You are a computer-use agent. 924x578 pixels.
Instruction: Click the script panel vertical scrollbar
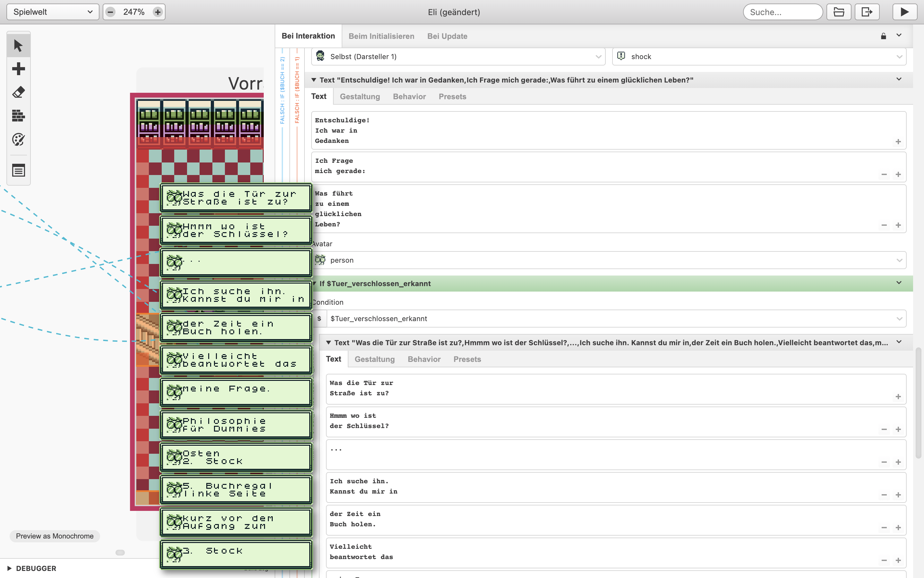pyautogui.click(x=919, y=403)
